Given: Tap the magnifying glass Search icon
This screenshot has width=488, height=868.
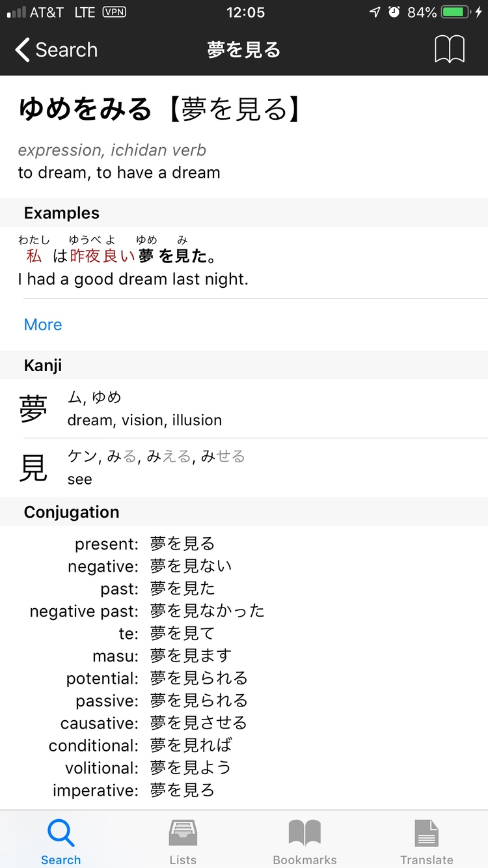Looking at the screenshot, I should 61,834.
